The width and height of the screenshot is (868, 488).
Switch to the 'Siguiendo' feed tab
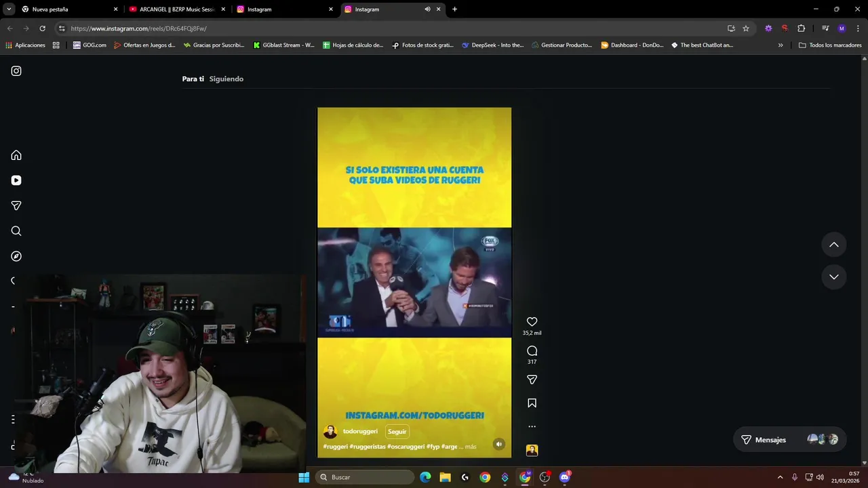(226, 79)
